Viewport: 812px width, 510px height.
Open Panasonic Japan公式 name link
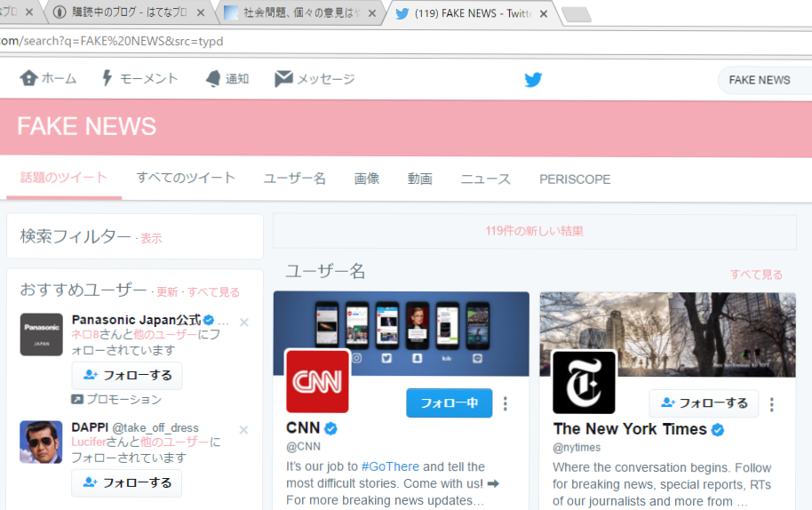click(136, 320)
